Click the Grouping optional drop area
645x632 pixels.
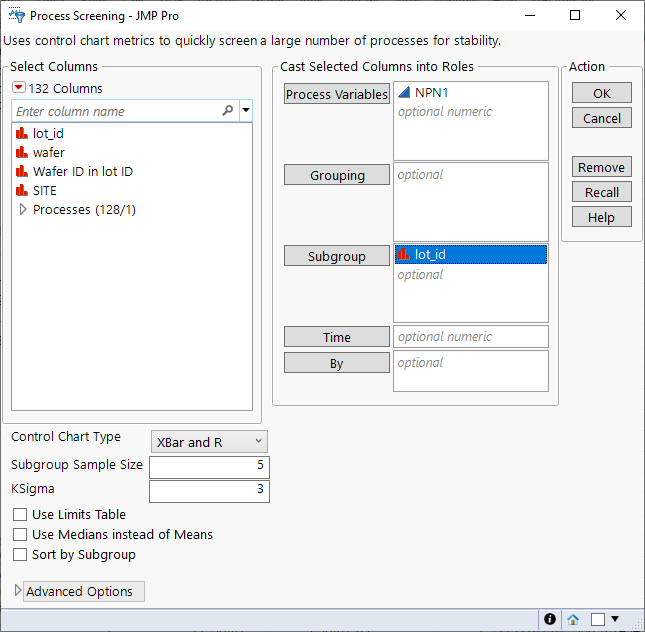point(471,202)
